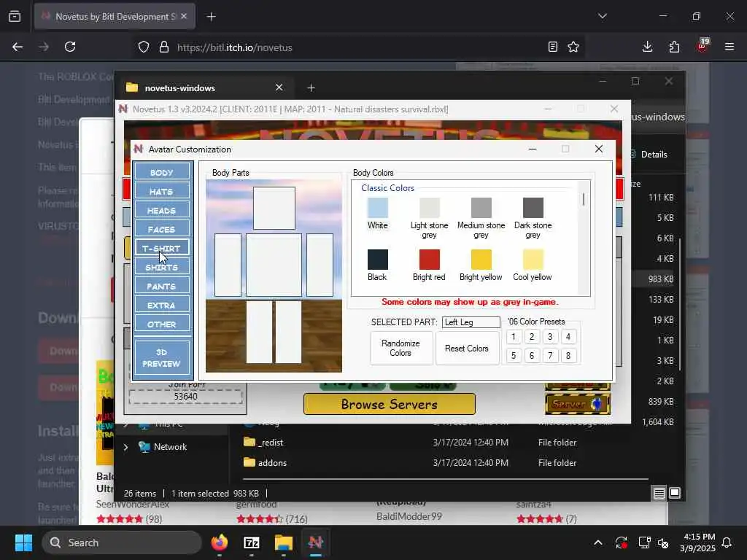This screenshot has height=560, width=747.
Task: Open the PANTS category
Action: (162, 286)
